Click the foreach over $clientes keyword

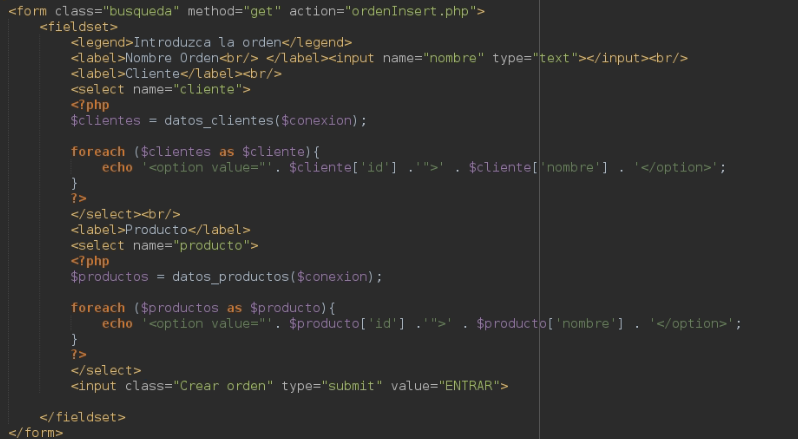[x=98, y=152]
